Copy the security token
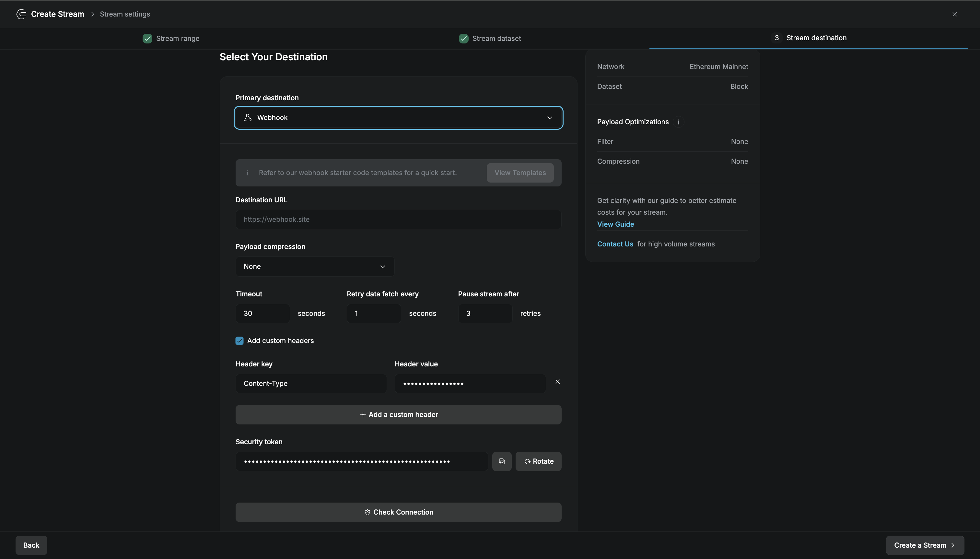 point(502,461)
